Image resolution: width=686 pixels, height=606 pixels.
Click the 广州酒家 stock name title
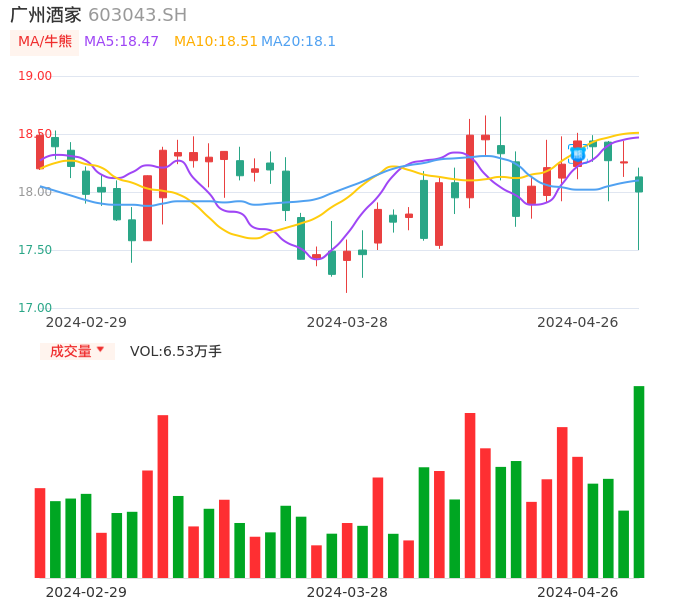pos(46,15)
